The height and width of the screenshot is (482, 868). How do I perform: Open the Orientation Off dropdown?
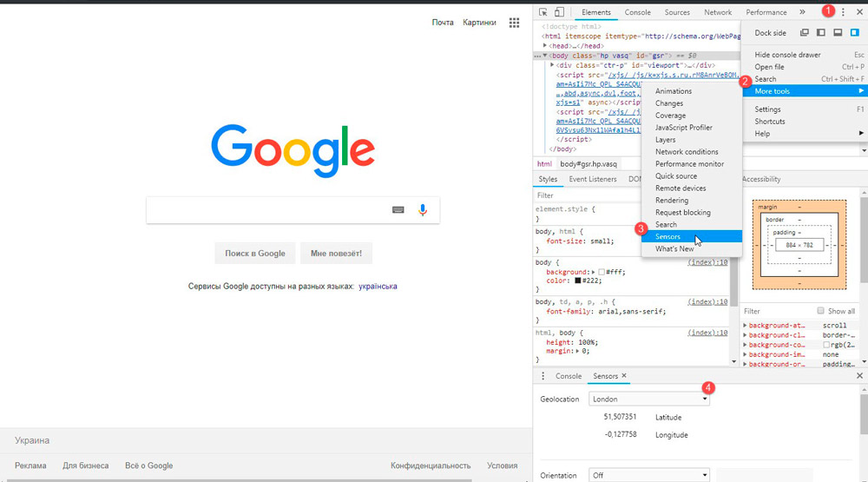(648, 475)
